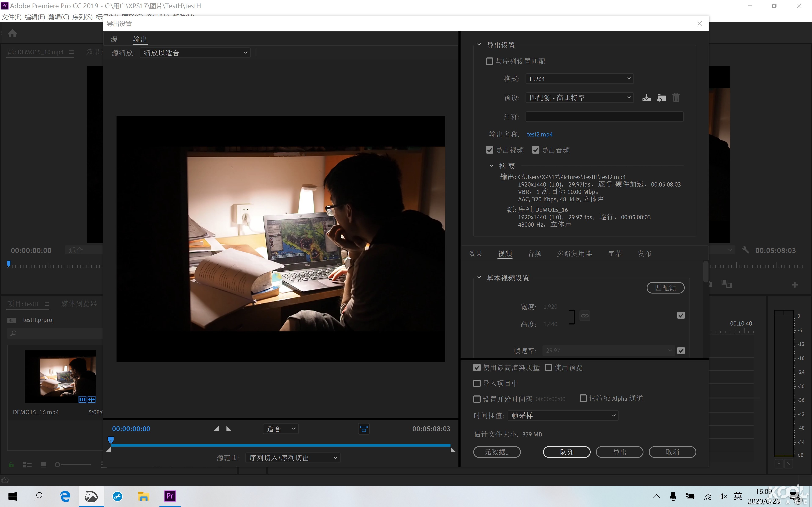The width and height of the screenshot is (812, 507).
Task: Adjust the thumbnail zoom slider in project panel
Action: point(57,464)
